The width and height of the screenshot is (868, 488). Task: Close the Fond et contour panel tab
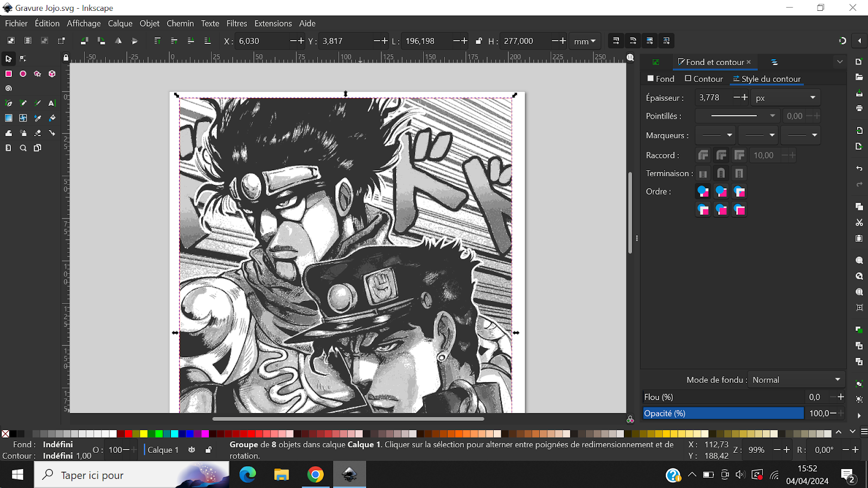coord(749,62)
